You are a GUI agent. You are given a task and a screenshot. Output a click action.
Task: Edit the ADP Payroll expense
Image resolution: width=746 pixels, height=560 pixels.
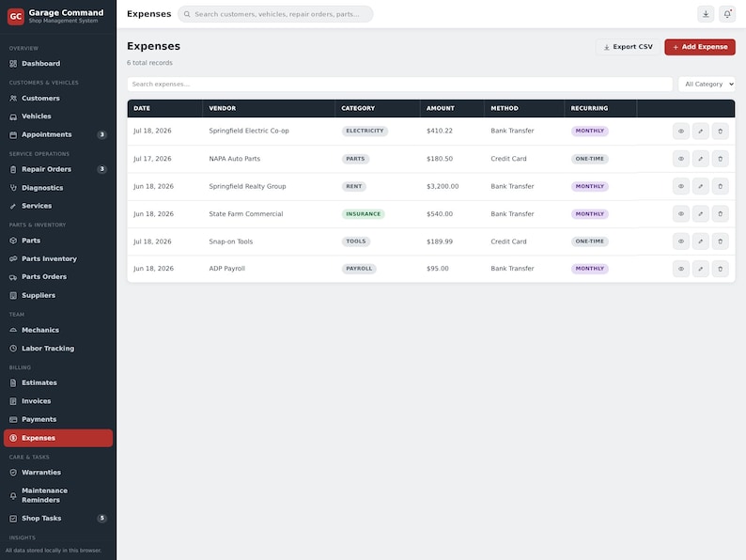[x=700, y=269]
